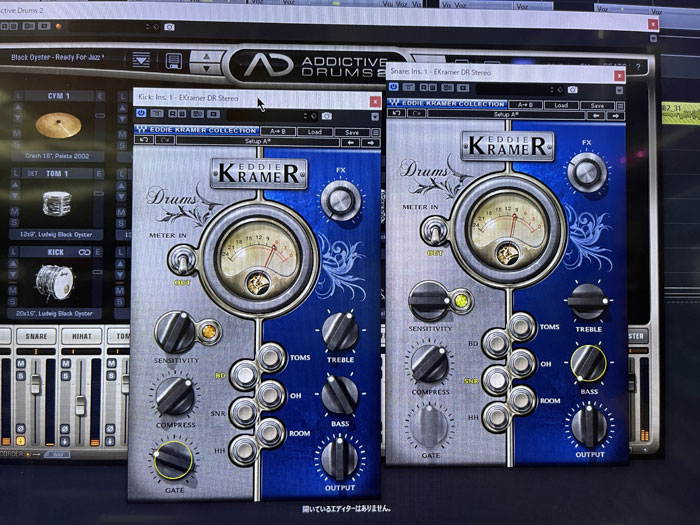Screen dimensions: 700x525
Task: Click Load button in Kick plugin
Action: (315, 132)
